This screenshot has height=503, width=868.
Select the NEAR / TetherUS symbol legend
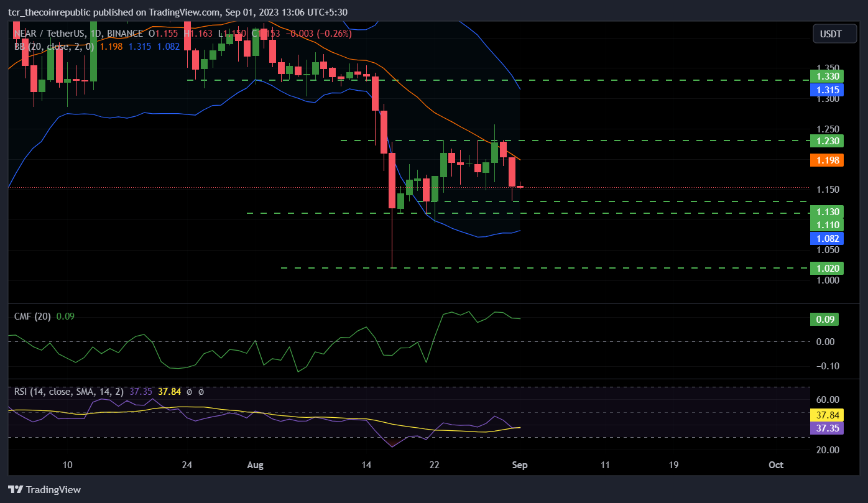tap(79, 34)
